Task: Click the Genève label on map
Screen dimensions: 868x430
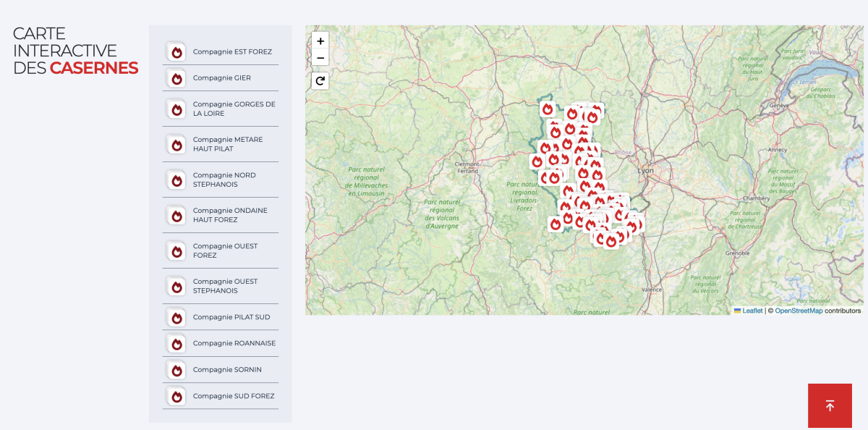Action: [x=779, y=105]
